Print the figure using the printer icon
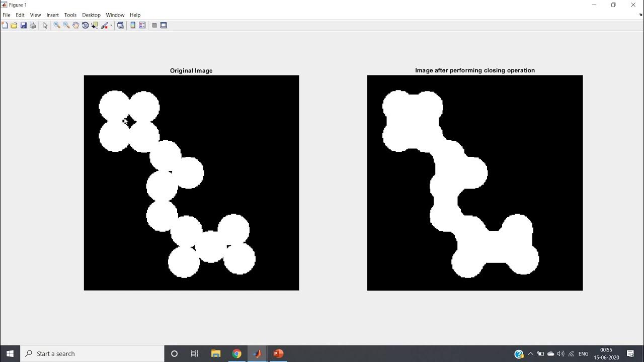 [33, 25]
